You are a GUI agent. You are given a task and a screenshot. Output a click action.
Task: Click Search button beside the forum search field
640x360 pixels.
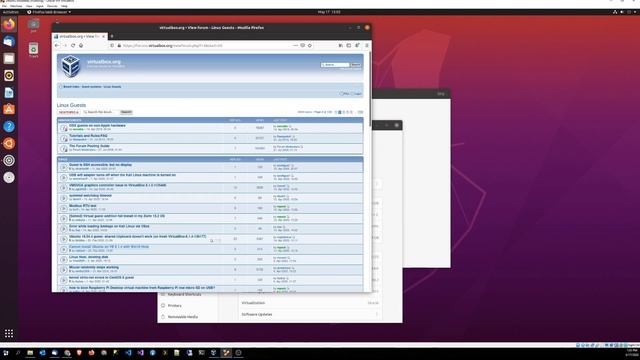tap(126, 112)
